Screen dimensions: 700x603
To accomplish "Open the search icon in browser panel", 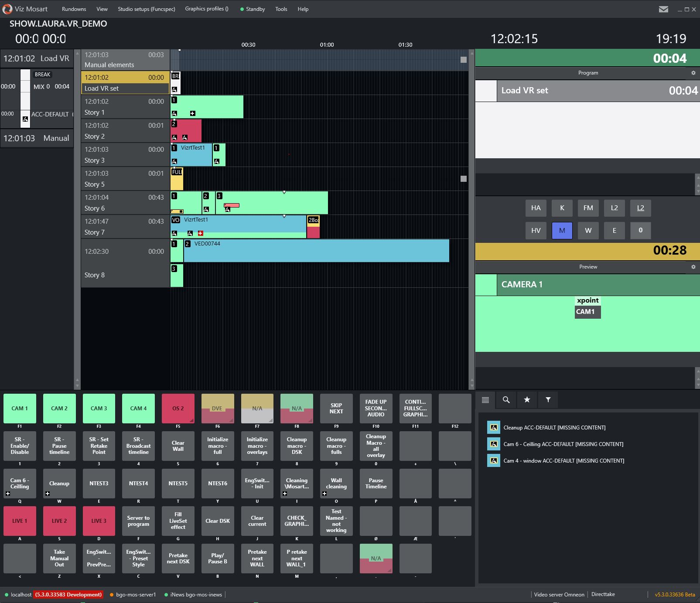I will pyautogui.click(x=506, y=400).
